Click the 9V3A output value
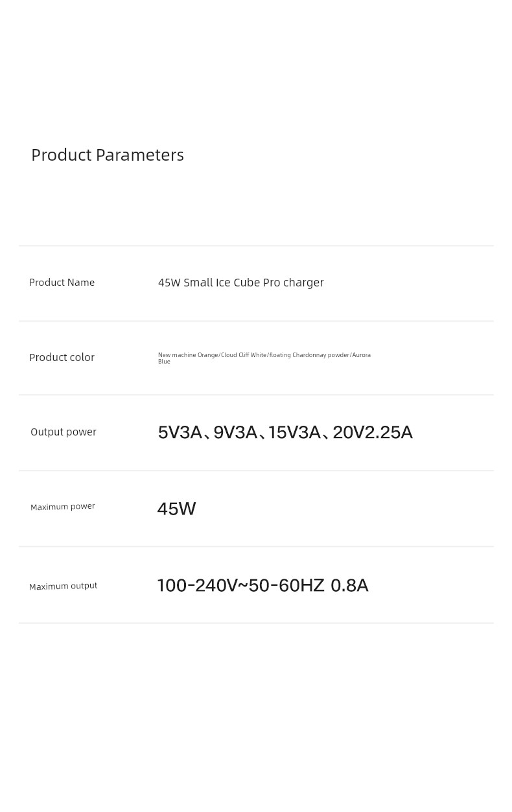The width and height of the screenshot is (512, 812). [x=235, y=432]
